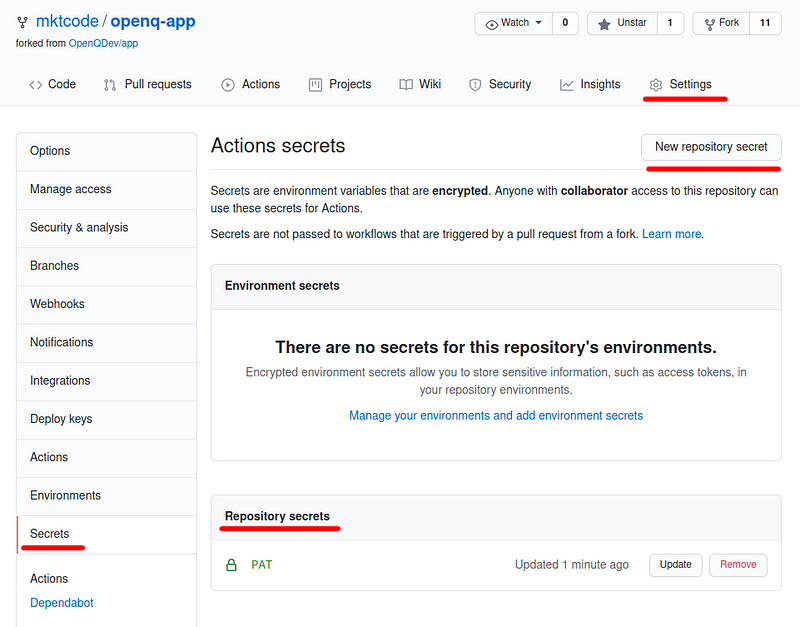800x627 pixels.
Task: Open Deploy keys settings
Action: click(107, 419)
